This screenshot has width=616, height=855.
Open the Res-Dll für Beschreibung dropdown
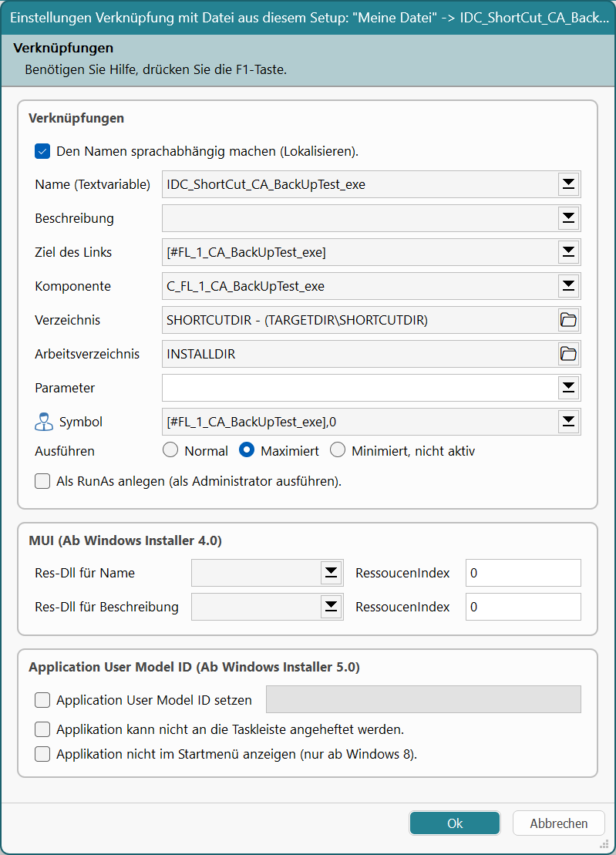[331, 607]
